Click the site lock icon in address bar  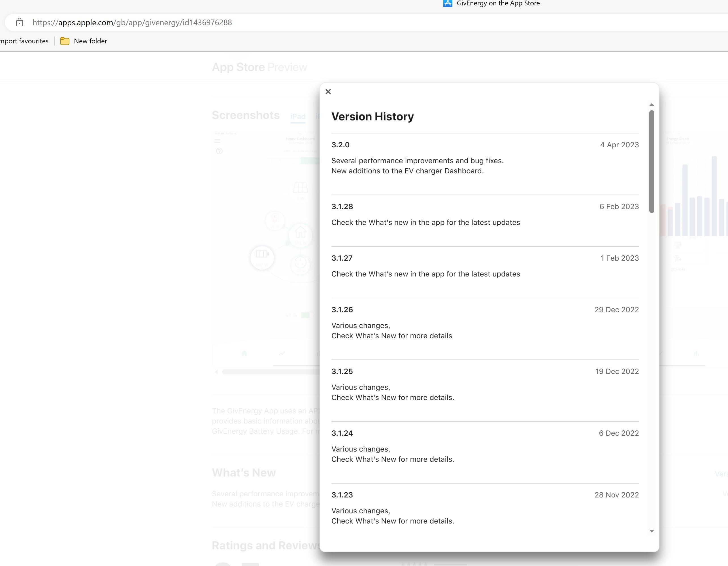point(20,22)
